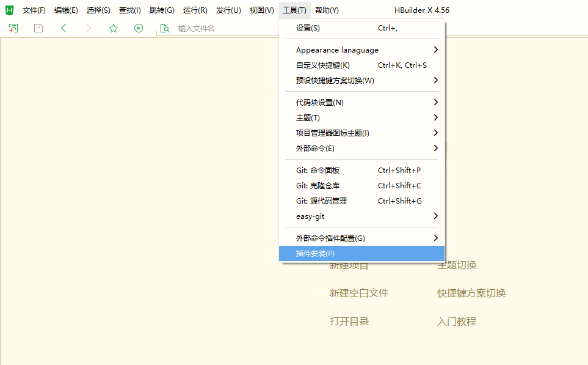The image size is (588, 365).
Task: Open the 查找(I) menu
Action: click(129, 10)
